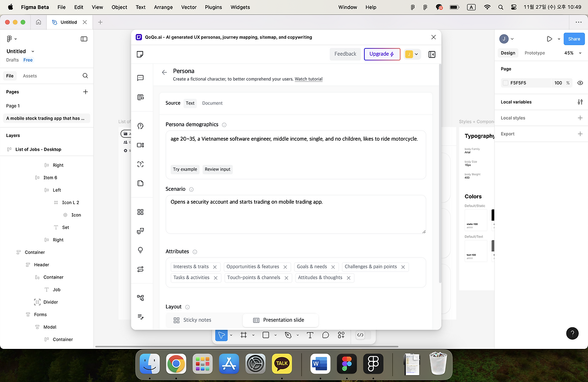Open the head with question mark sidebar icon
The height and width of the screenshot is (382, 588).
[141, 126]
